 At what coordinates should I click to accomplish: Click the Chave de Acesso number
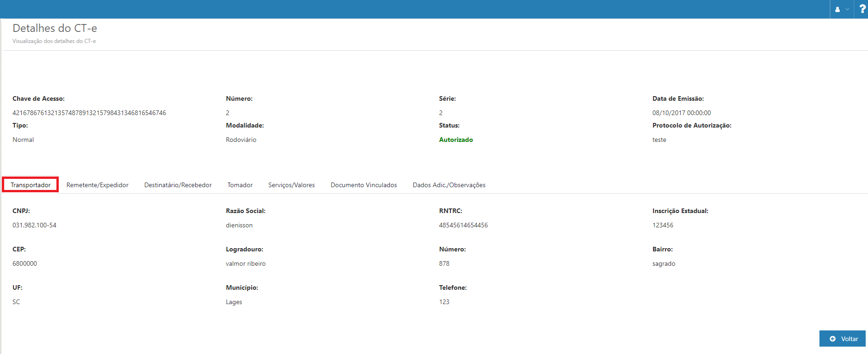point(89,113)
